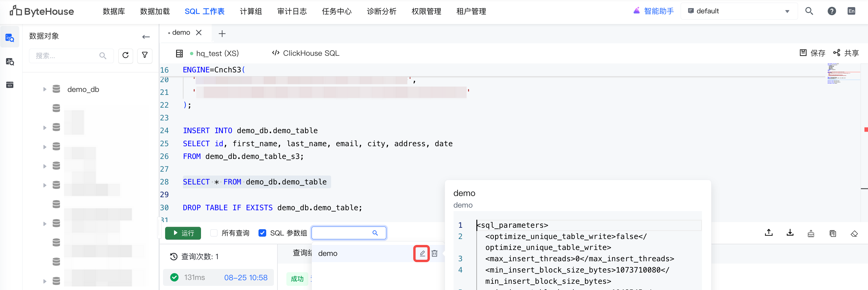Click max_insert_threads line in demo preview

pos(580,259)
